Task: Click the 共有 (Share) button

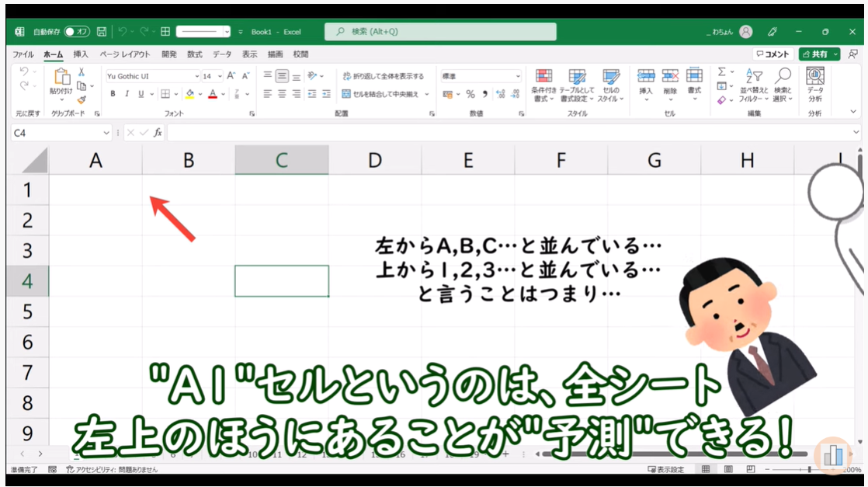Action: pyautogui.click(x=819, y=54)
